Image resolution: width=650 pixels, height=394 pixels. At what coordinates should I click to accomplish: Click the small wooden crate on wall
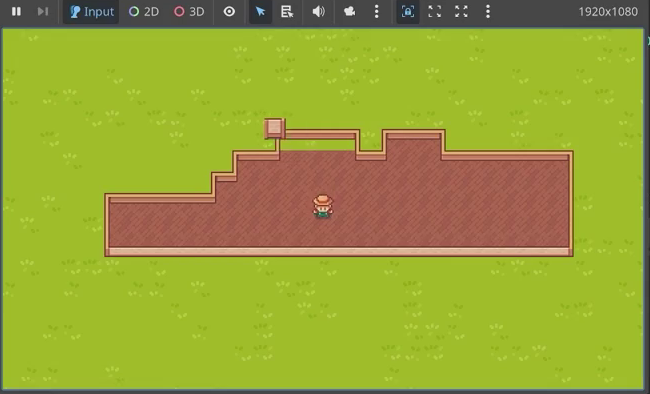(x=274, y=128)
